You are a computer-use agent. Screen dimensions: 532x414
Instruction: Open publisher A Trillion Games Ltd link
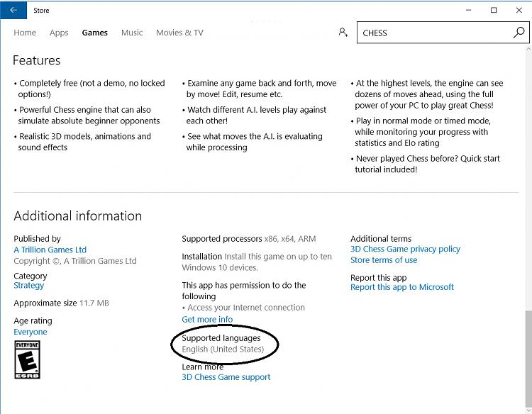coord(50,250)
